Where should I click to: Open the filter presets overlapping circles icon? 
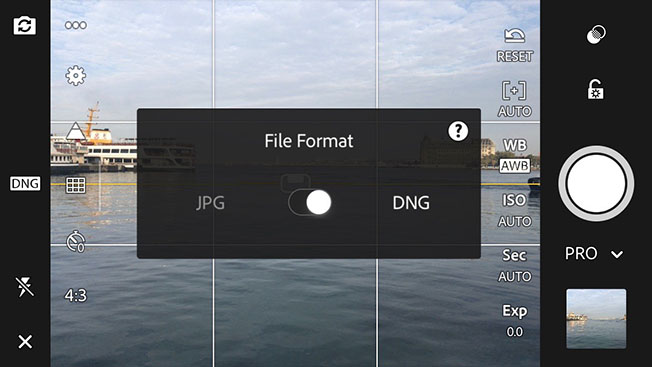596,34
